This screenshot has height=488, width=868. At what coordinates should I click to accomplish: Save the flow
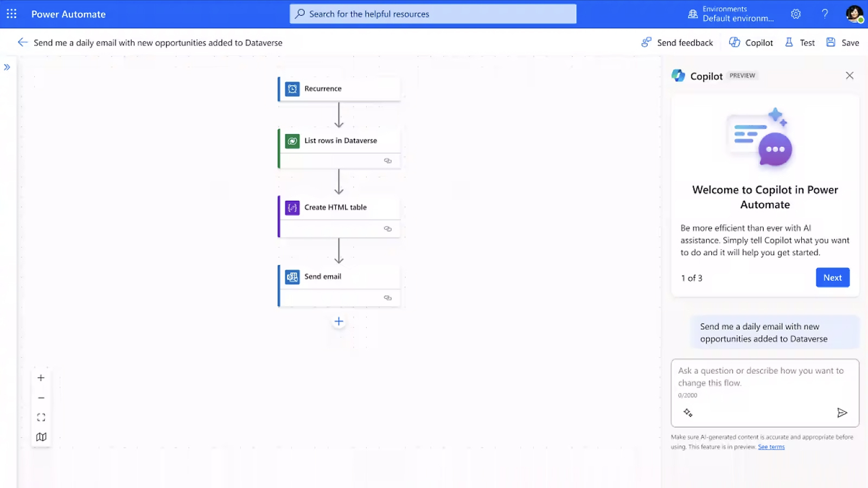pyautogui.click(x=843, y=43)
